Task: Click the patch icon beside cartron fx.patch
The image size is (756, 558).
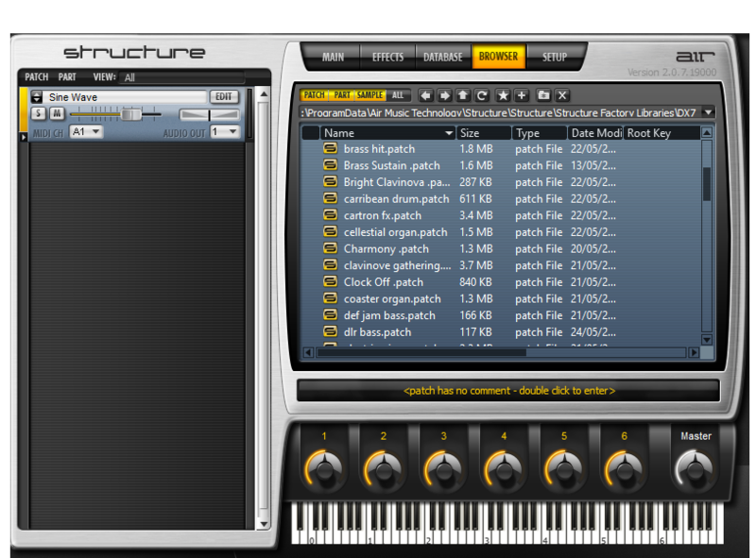Action: tap(330, 215)
